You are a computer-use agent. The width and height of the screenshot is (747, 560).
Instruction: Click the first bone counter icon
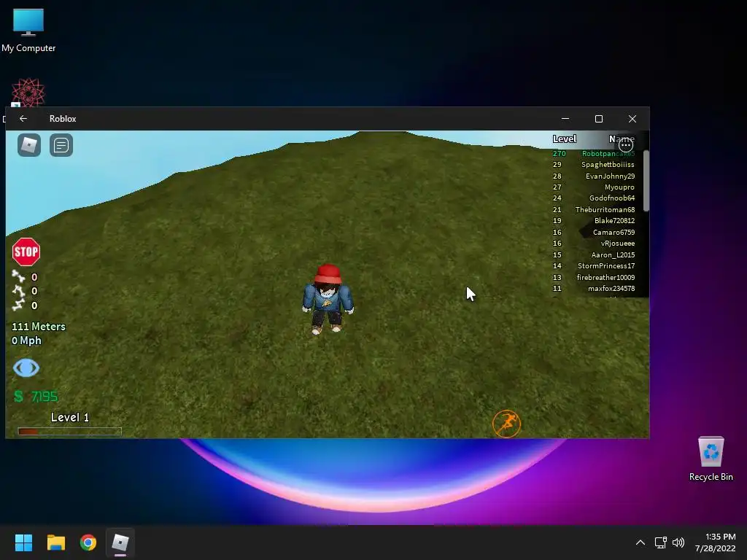18,276
